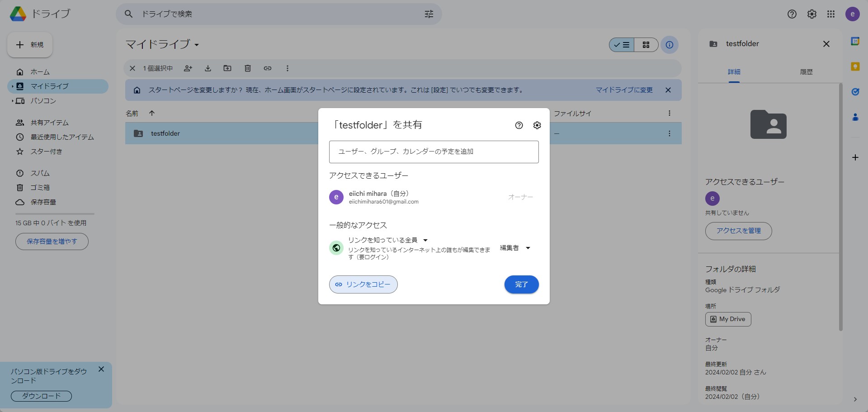This screenshot has height=412, width=868.
Task: Reverse the sort direction arrow by 名前
Action: [x=152, y=113]
